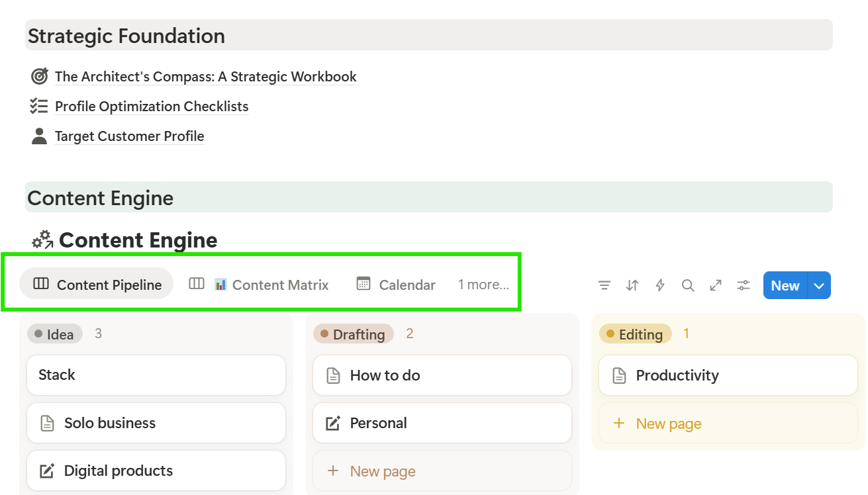Add New page in Editing column
Image resolution: width=868 pixels, height=495 pixels.
[x=668, y=424]
